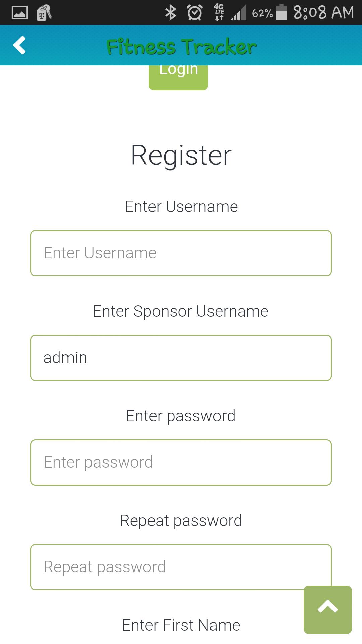Tap the alarm clock status icon

[194, 13]
